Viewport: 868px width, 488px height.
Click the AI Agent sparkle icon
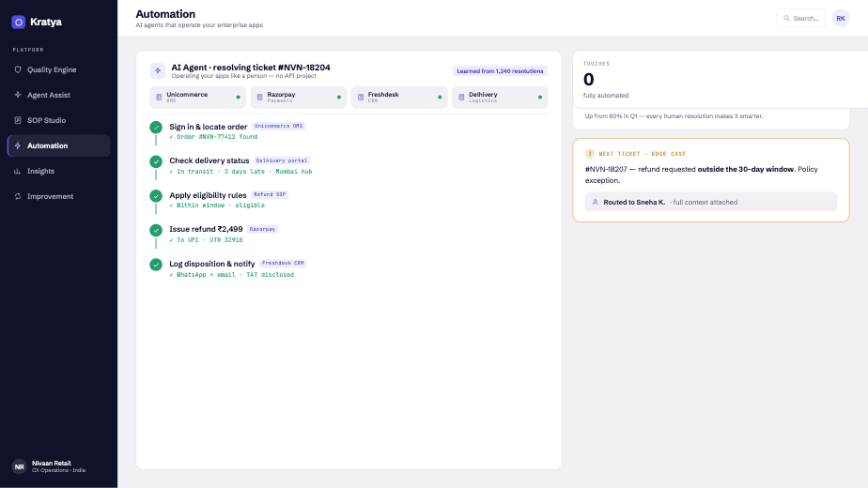click(158, 70)
